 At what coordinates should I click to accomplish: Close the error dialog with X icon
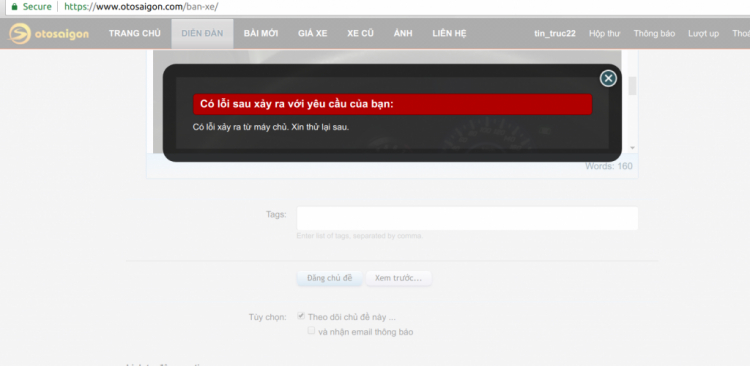click(x=608, y=78)
